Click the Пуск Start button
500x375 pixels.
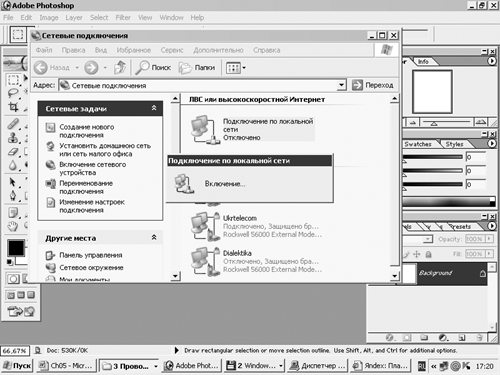point(17,366)
